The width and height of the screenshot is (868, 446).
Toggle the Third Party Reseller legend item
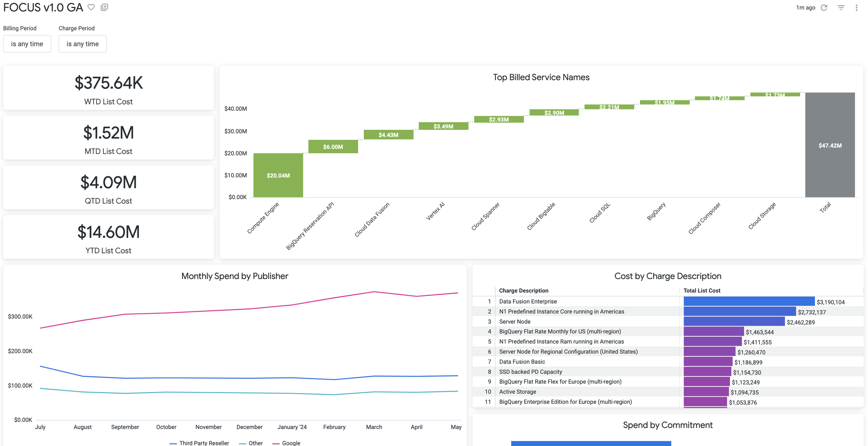199,443
